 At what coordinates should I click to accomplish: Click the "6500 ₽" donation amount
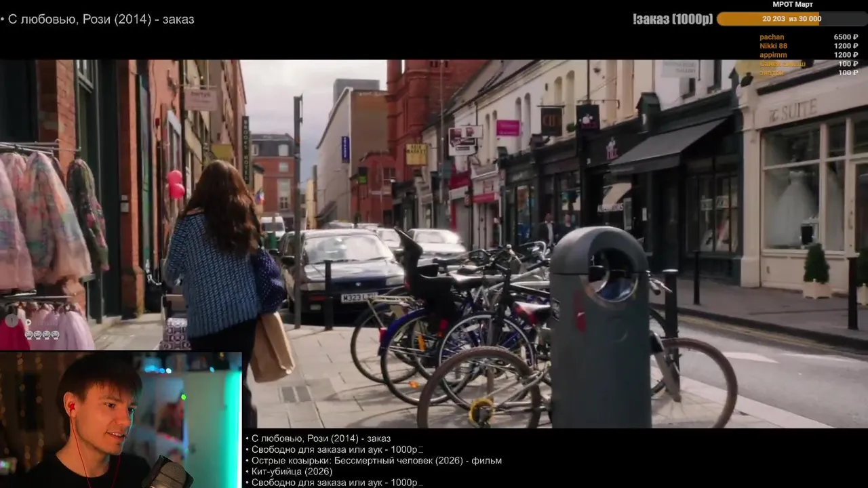(846, 37)
